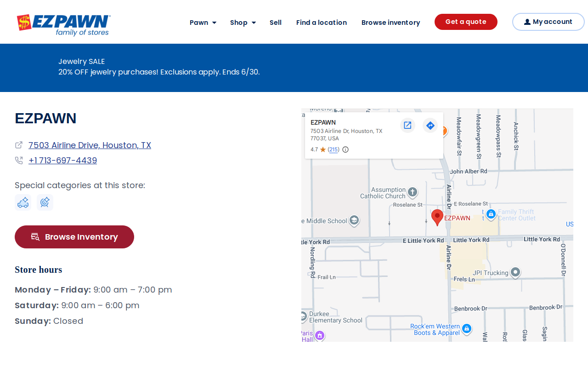The height and width of the screenshot is (368, 588).
Task: Click the Family Thrift Center Outlet map marker
Action: coord(491,214)
